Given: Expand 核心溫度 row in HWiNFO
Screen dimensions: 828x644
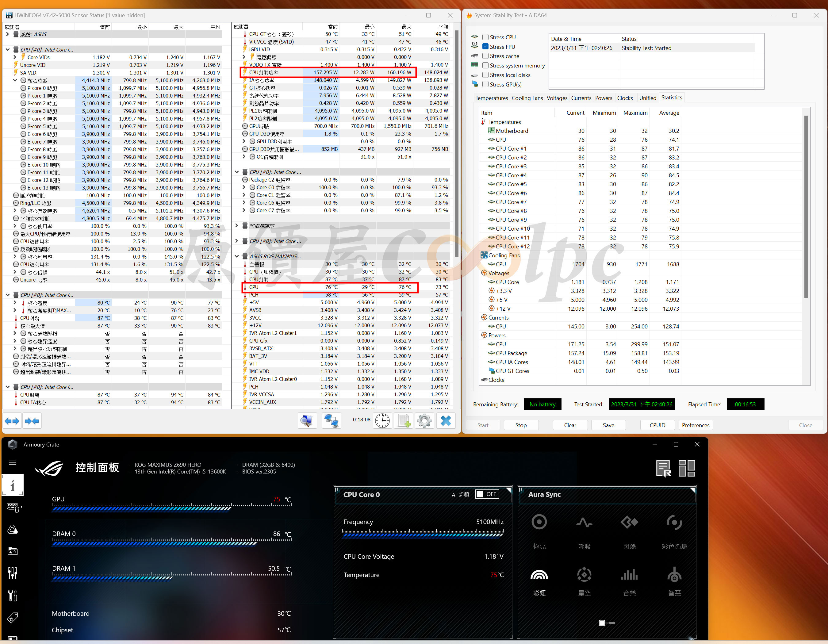Looking at the screenshot, I should (15, 302).
